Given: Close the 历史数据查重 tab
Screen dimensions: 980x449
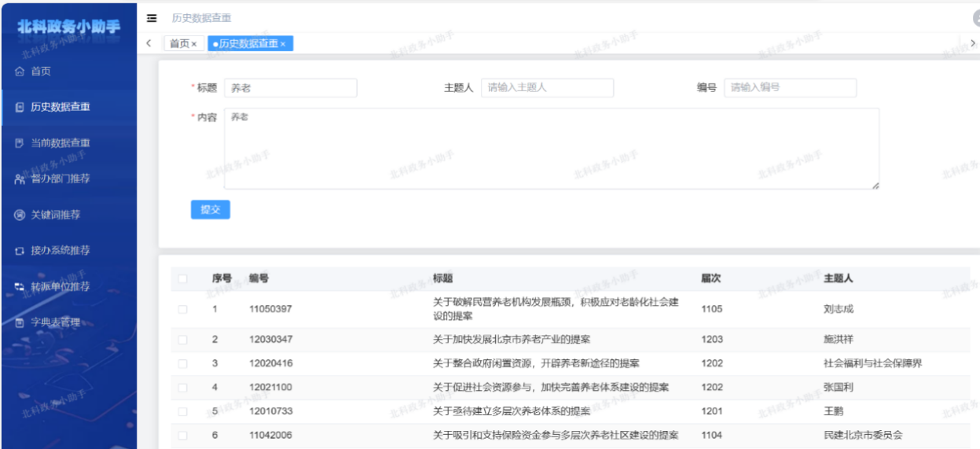Looking at the screenshot, I should pyautogui.click(x=283, y=44).
